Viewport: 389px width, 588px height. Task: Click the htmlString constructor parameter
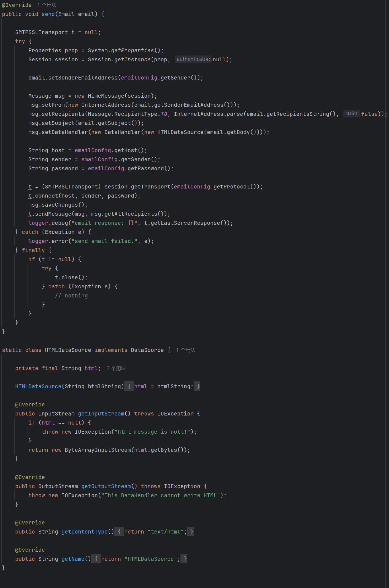coord(104,386)
